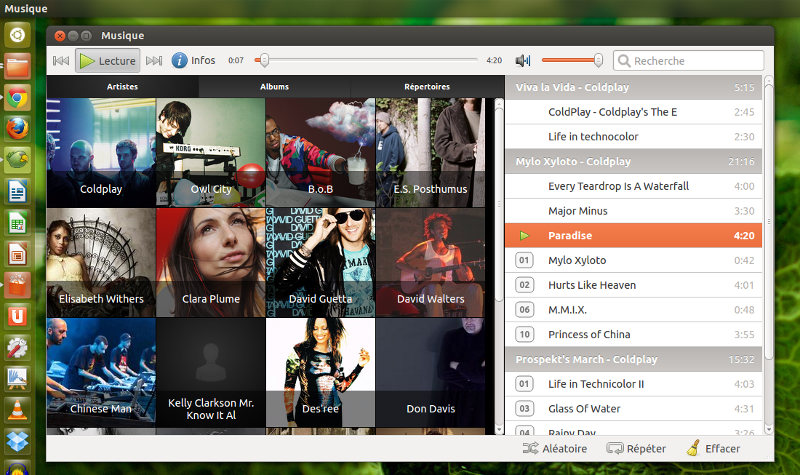Select the track Life in technocolor
The height and width of the screenshot is (475, 800).
coord(634,137)
